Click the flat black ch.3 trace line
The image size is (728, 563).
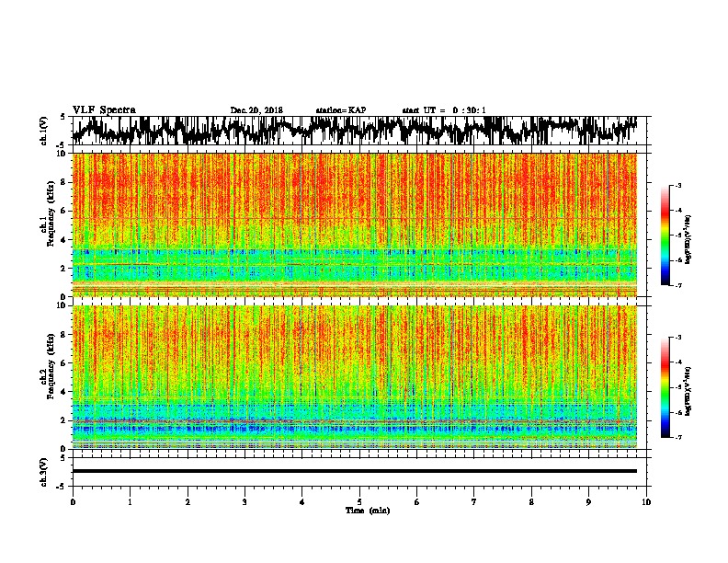pyautogui.click(x=355, y=471)
